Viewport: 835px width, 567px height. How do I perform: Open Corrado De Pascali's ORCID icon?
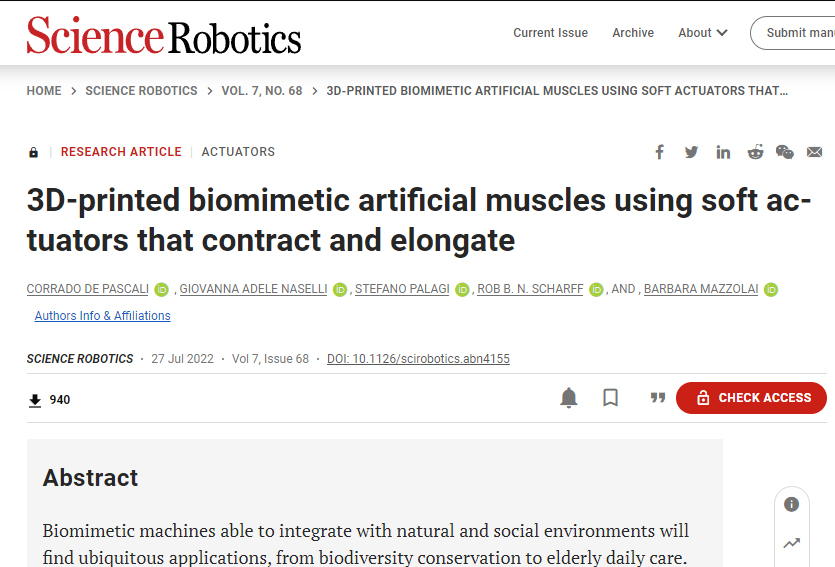point(161,290)
